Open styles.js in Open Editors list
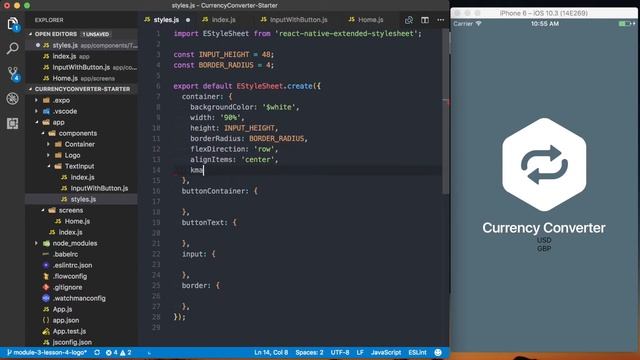 point(82,45)
